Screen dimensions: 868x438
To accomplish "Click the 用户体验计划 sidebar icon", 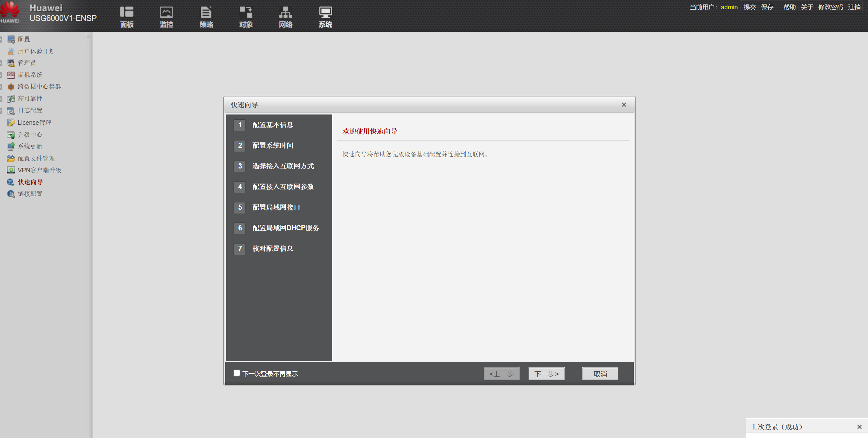I will [11, 52].
